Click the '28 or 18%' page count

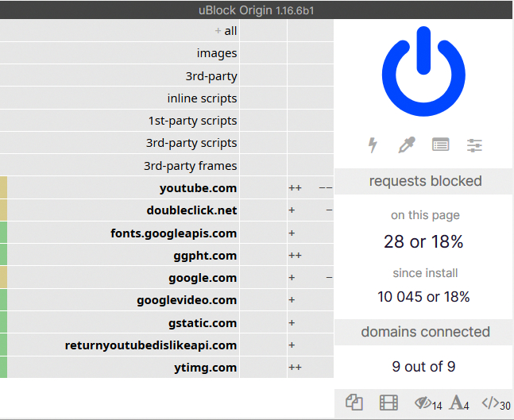423,241
